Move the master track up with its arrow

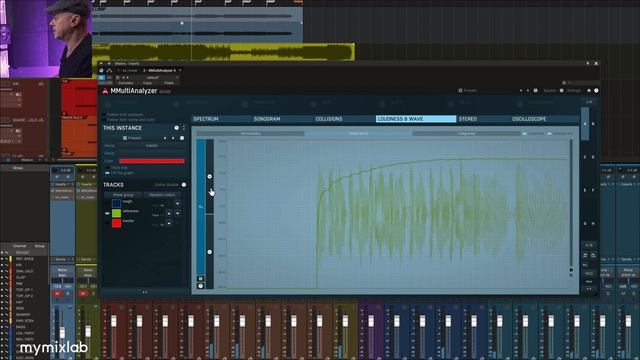[169, 223]
